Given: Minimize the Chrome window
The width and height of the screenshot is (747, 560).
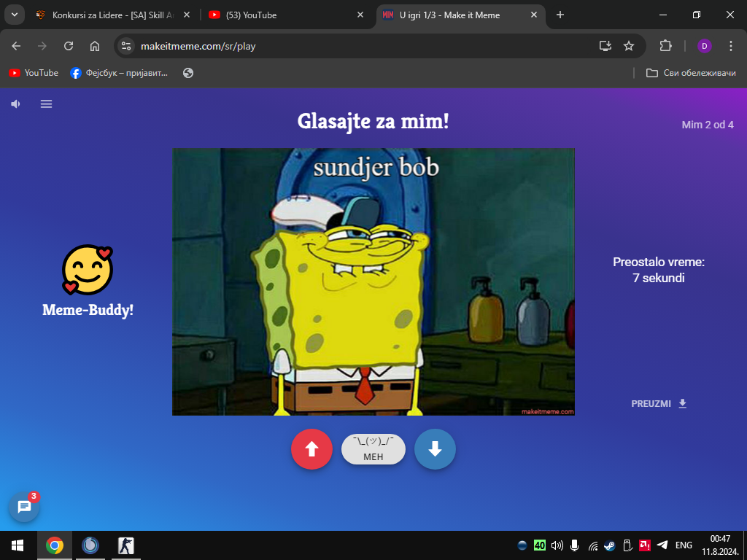Looking at the screenshot, I should (x=663, y=15).
